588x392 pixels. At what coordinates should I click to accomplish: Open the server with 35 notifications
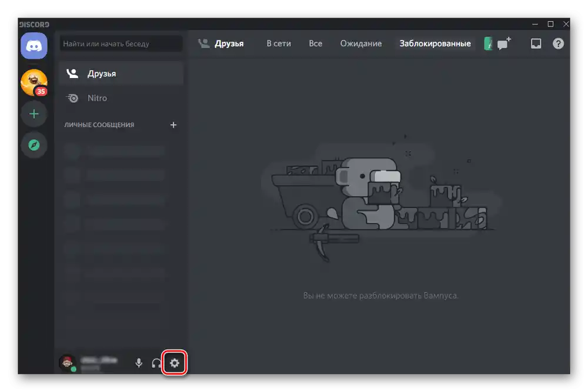[x=34, y=82]
